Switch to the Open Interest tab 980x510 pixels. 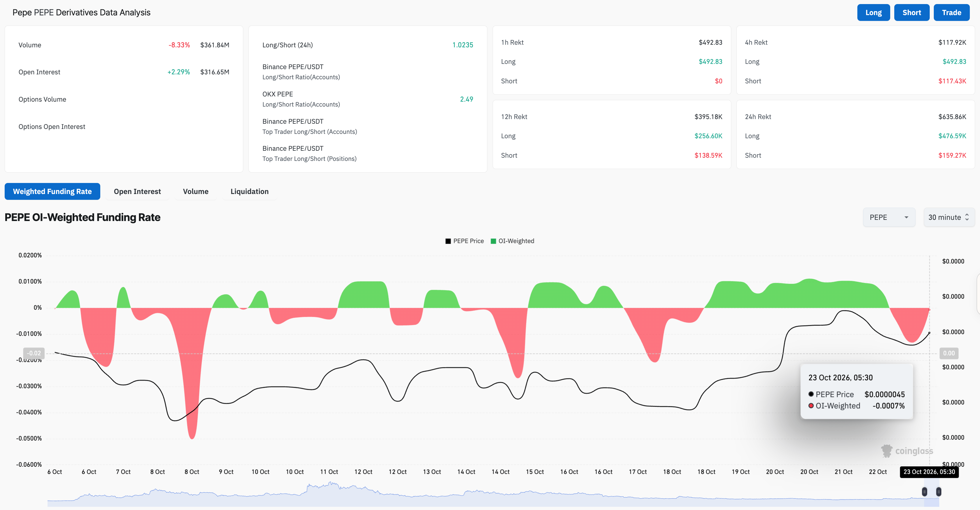[137, 191]
